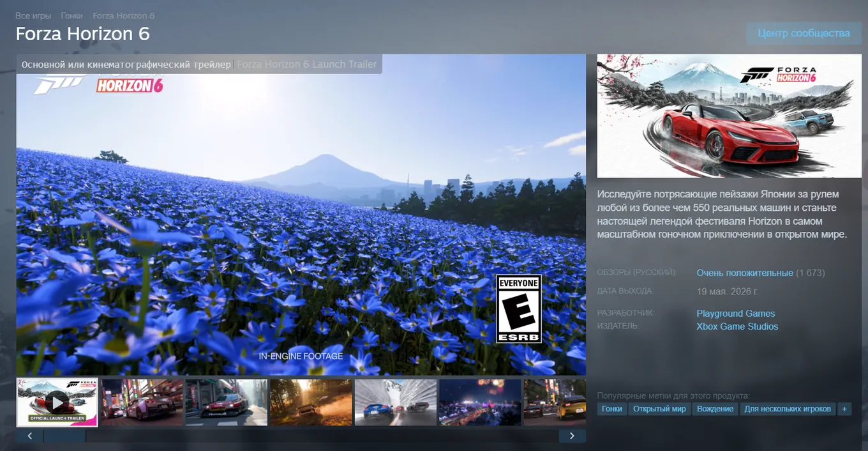Open publisher Xbox Game Studios link
Viewport: 868px width, 451px height.
[737, 326]
